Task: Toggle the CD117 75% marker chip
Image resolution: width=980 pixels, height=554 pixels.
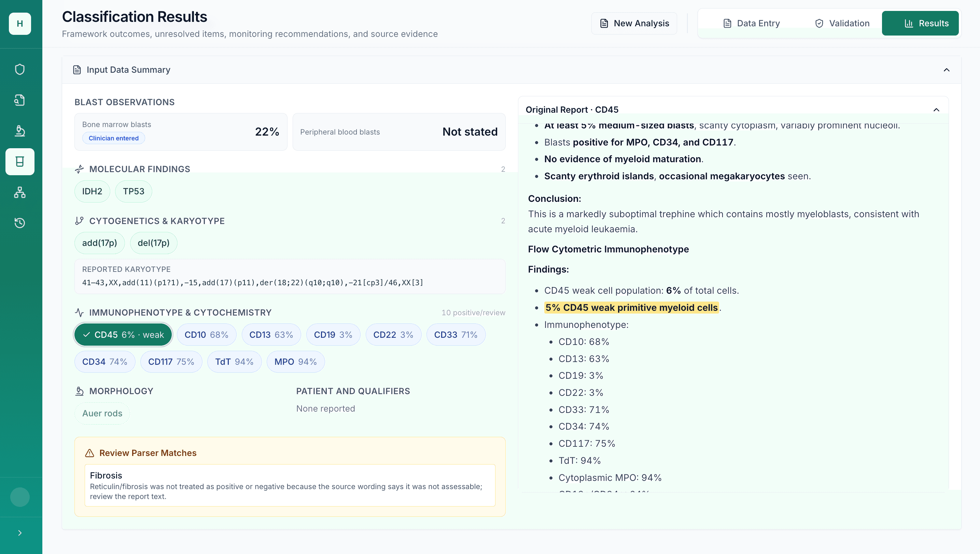Action: (x=171, y=362)
